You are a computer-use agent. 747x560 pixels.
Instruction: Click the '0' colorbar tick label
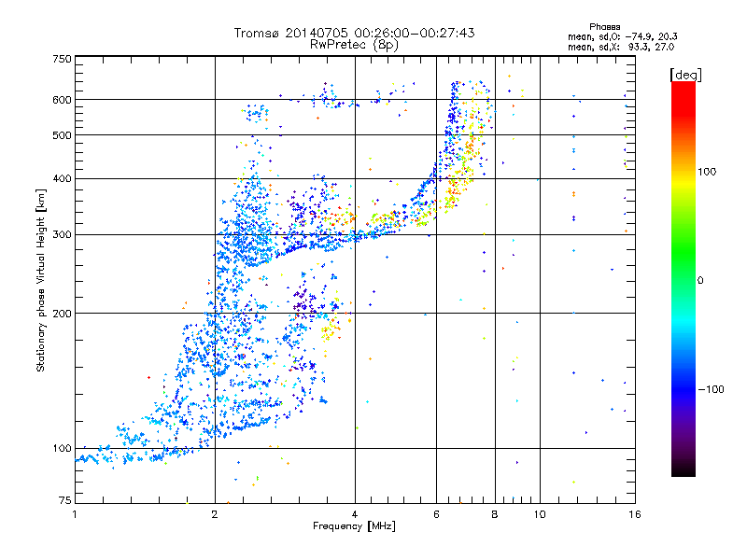(x=700, y=281)
